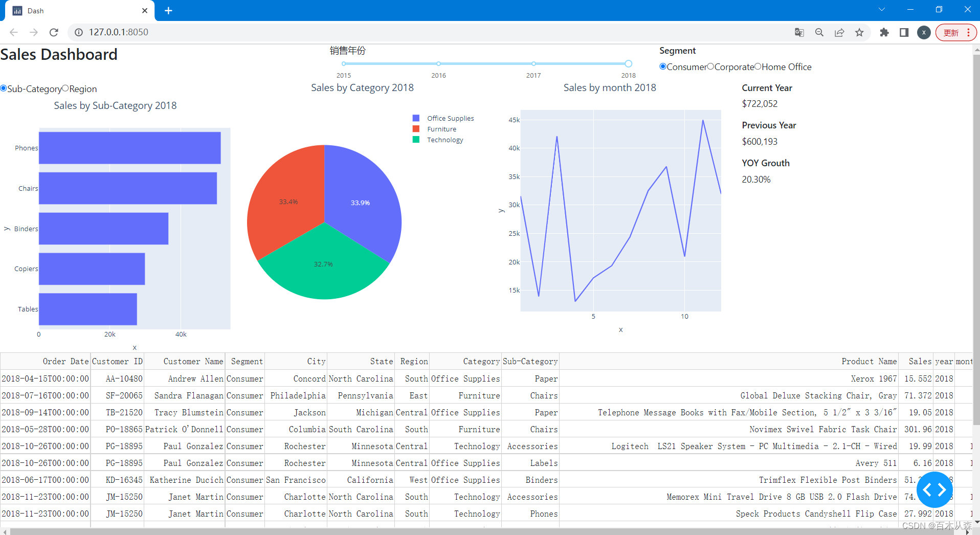
Task: Go forward in browser history
Action: tap(34, 32)
